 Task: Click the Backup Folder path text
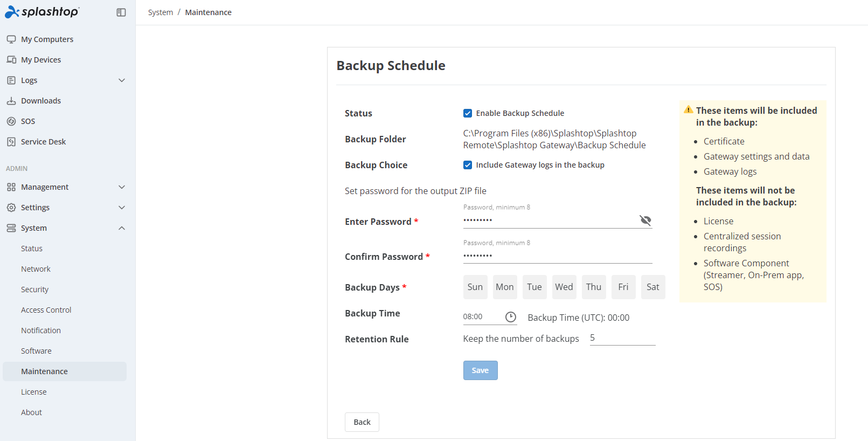point(554,139)
